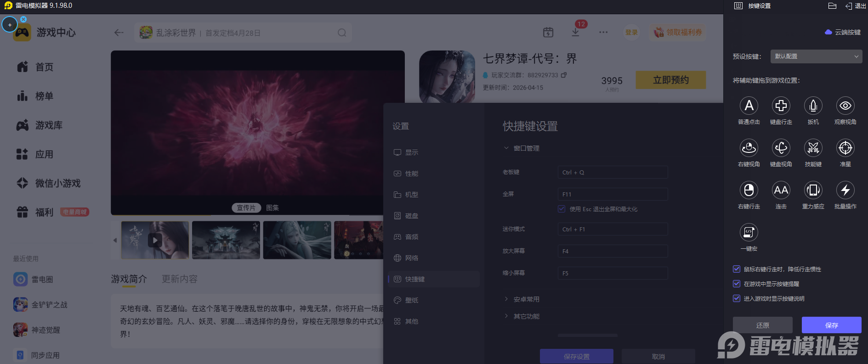
Task: Click the blue 保存 button
Action: click(x=831, y=325)
